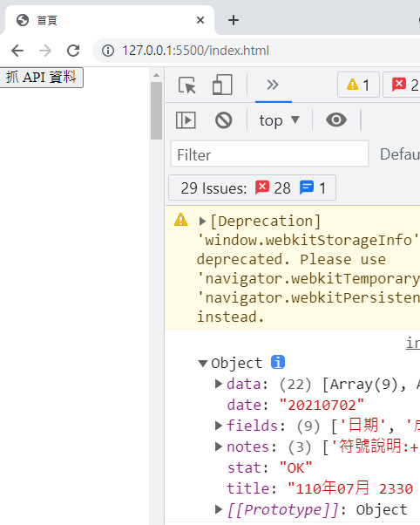Expand the notes array property
The width and height of the screenshot is (420, 525).
pos(219,447)
